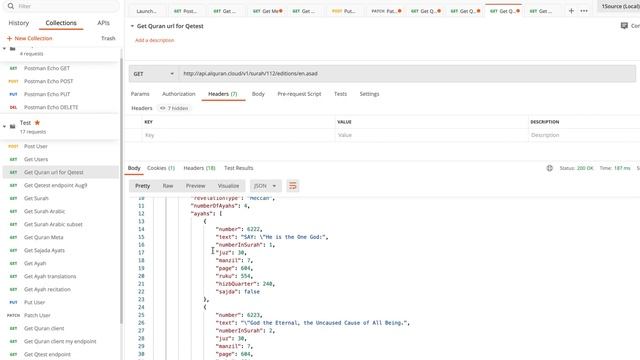Open the request Settings tab
The width and height of the screenshot is (640, 360).
[x=369, y=94]
